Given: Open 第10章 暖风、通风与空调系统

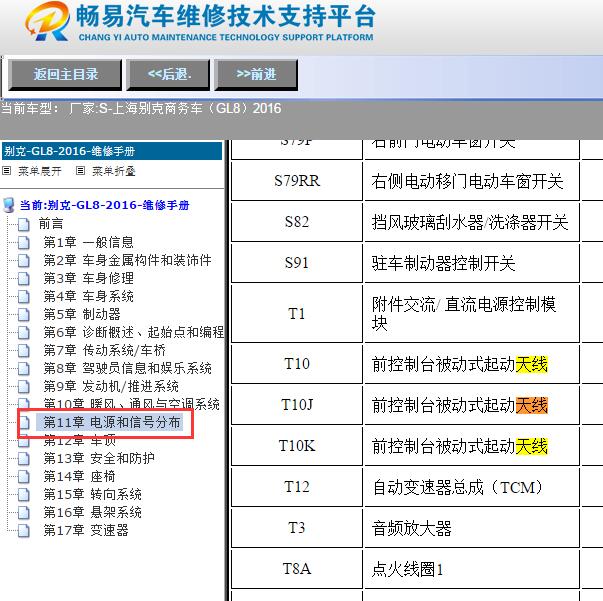Looking at the screenshot, I should (131, 404).
